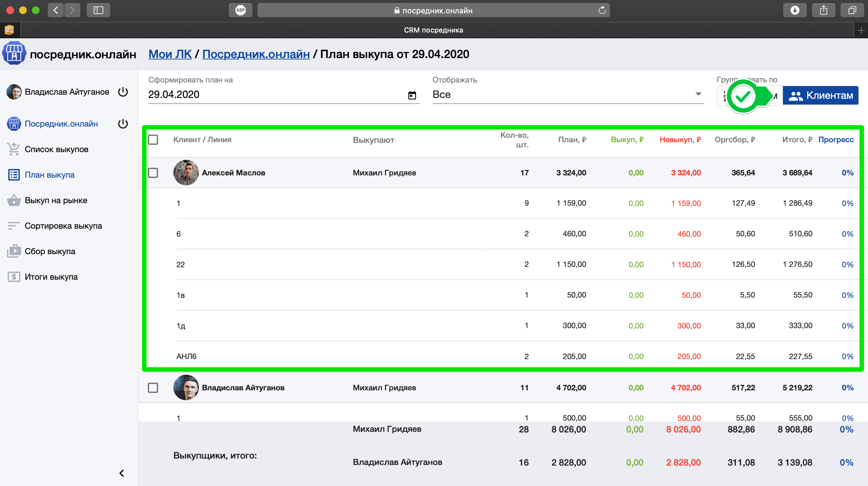Group plan by Клиентам button
The width and height of the screenshot is (868, 486).
tap(820, 96)
